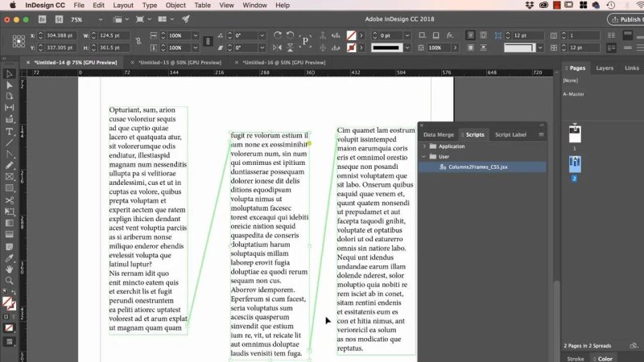The height and width of the screenshot is (362, 644).
Task: Open the stroke weight 0 pt dropdown
Action: tap(407, 35)
